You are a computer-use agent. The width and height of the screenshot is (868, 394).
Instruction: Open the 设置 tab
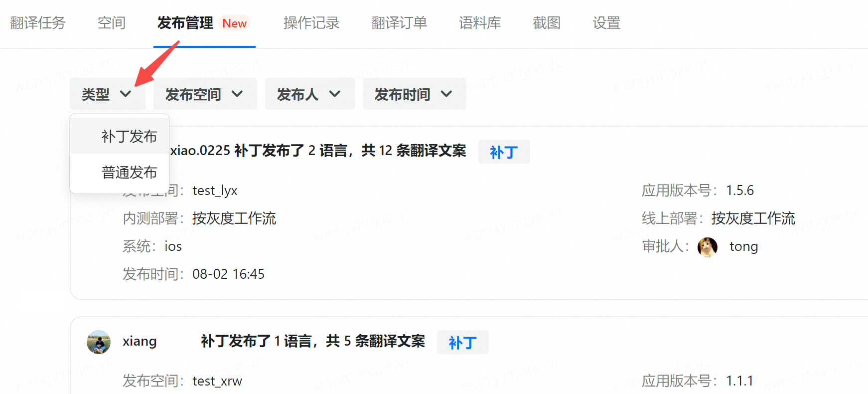[606, 23]
